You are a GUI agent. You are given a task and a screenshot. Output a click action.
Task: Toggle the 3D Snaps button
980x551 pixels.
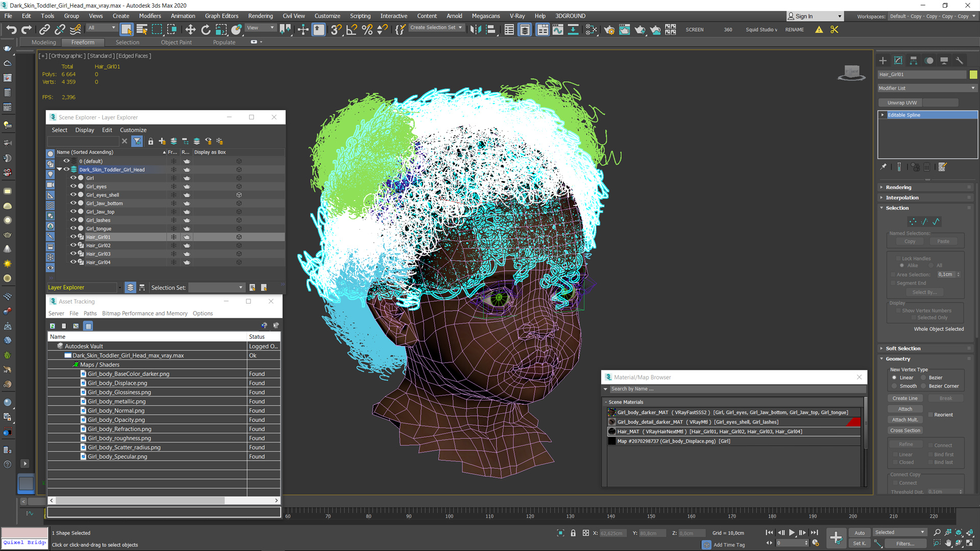[335, 30]
